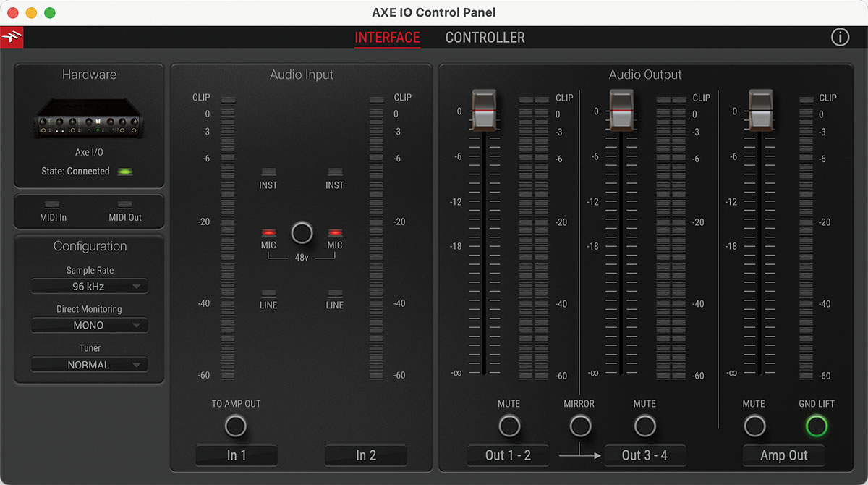Click the Out 1 - 2 level meter
The height and width of the screenshot is (485, 868).
tap(535, 237)
